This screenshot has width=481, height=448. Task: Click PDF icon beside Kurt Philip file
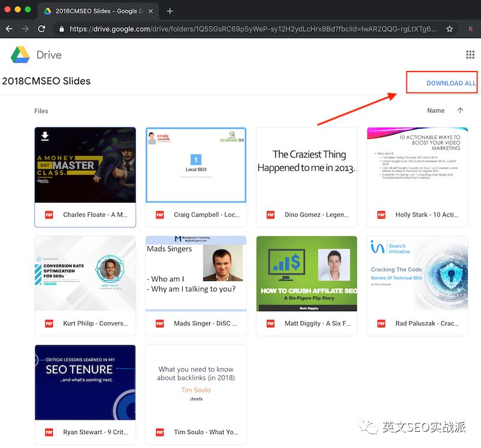pos(49,324)
